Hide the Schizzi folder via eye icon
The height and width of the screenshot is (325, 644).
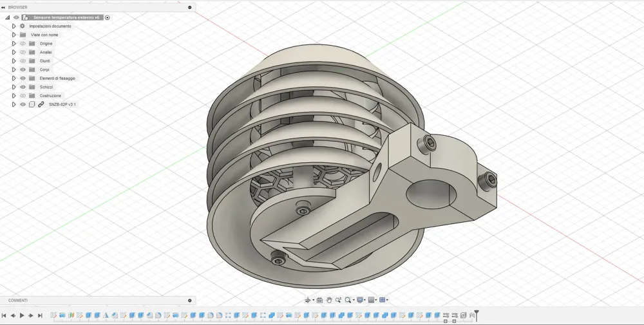coord(23,87)
